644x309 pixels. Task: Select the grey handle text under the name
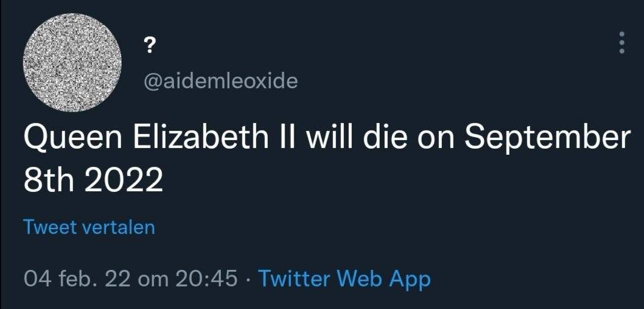(x=220, y=80)
